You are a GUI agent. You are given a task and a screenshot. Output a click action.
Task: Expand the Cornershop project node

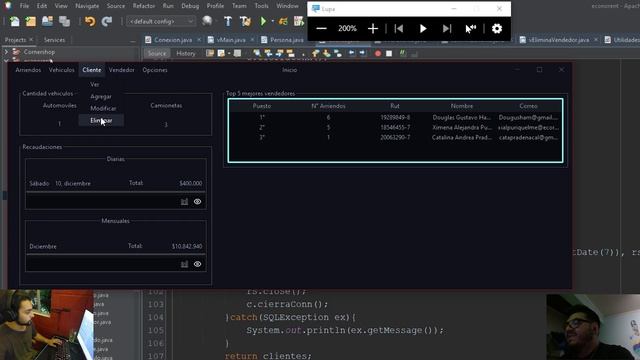pyautogui.click(x=6, y=52)
